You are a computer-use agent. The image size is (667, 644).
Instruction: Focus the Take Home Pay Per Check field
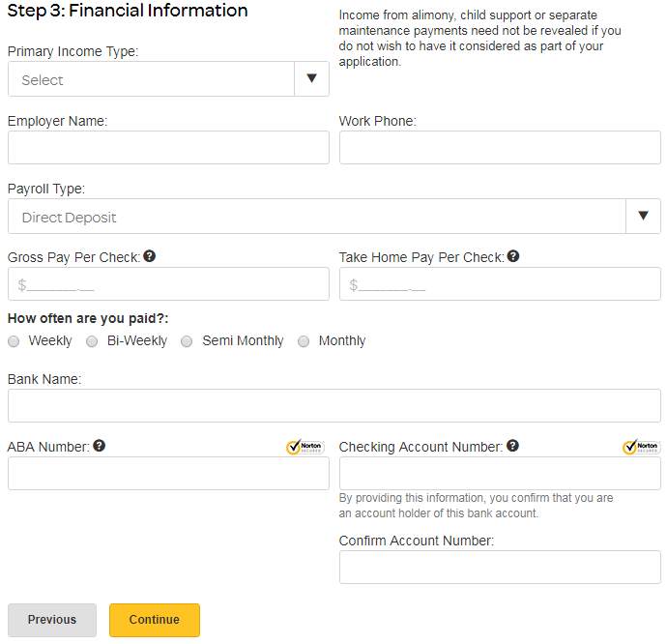tap(500, 284)
